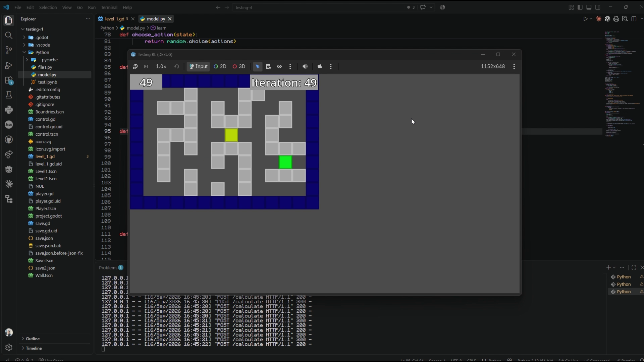Screen dimensions: 644x362
Task: Open the Problems panel tab
Action: (111, 267)
